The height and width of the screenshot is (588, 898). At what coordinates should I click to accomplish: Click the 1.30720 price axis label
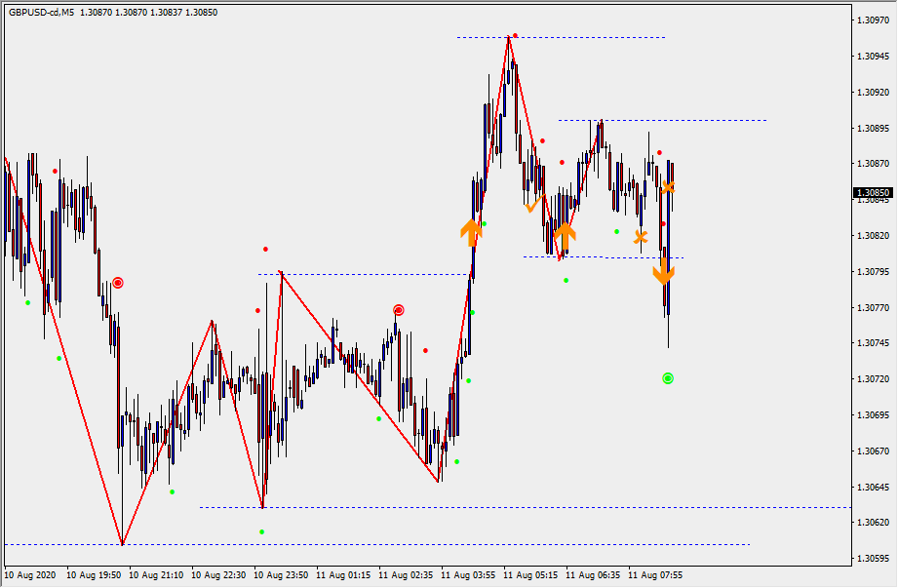[x=872, y=378]
